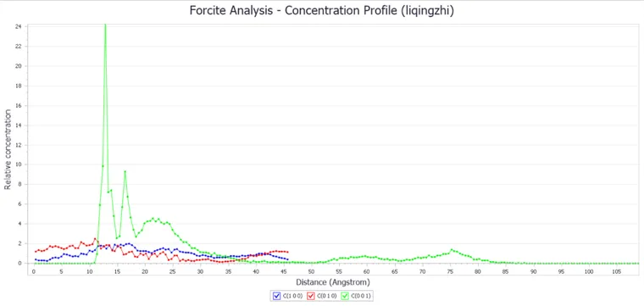This screenshot has height=306, width=644.
Task: Click y-axis tick label 16
Action: pyautogui.click(x=19, y=105)
